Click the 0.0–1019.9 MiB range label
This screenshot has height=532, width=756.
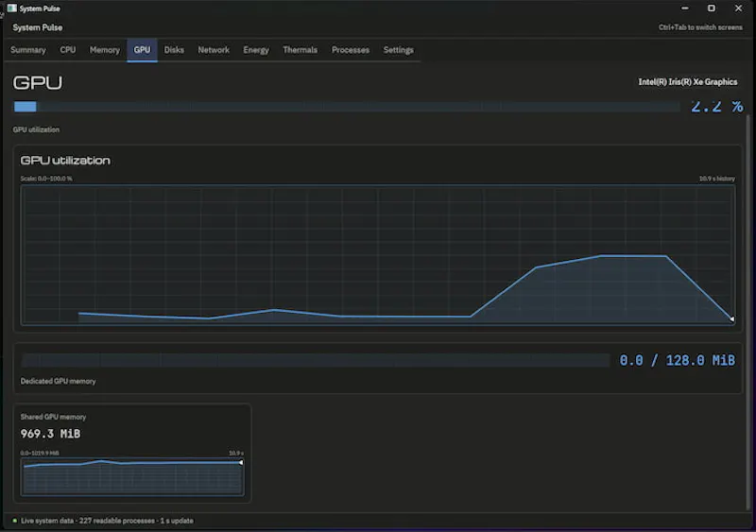pos(40,453)
